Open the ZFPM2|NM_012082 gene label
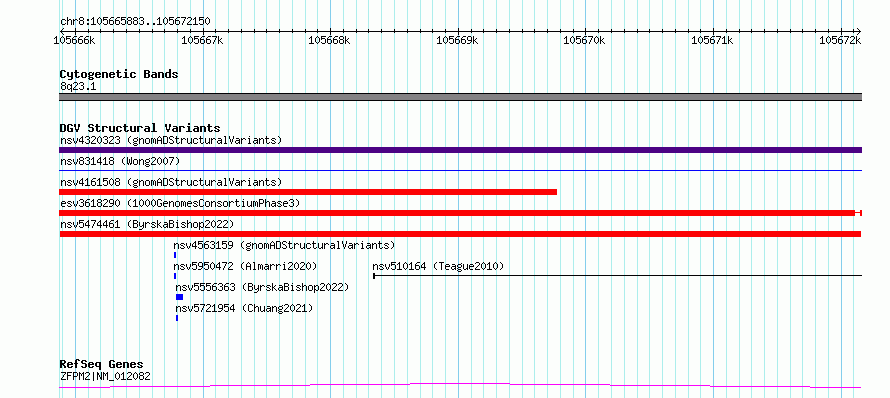Screen dimensions: 890x398 (105, 376)
